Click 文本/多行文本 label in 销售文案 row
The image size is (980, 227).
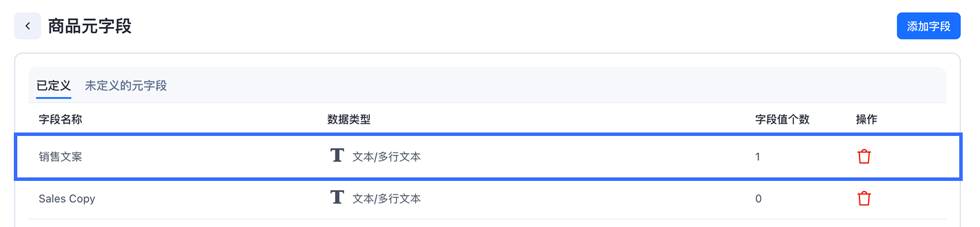(x=387, y=157)
